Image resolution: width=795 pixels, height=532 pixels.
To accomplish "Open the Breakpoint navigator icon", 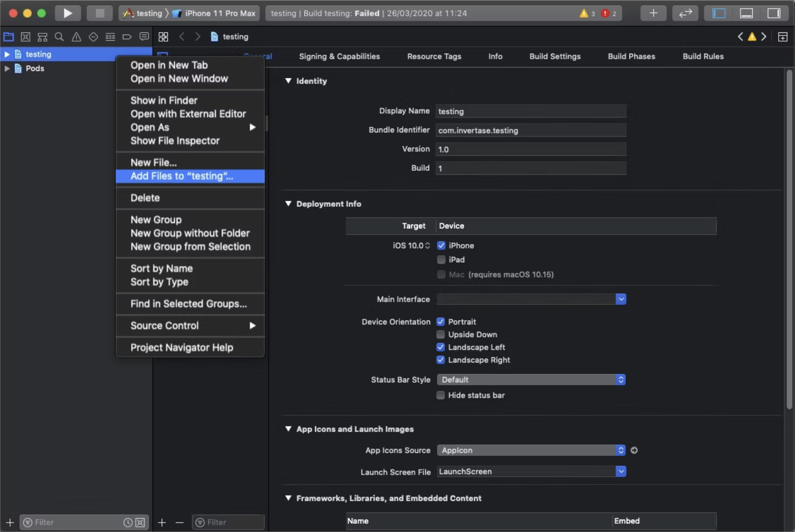I will click(x=127, y=37).
